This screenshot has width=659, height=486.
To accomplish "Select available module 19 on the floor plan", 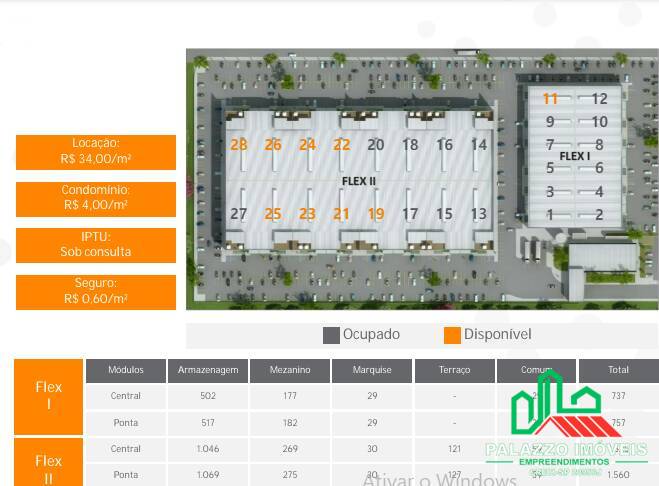I will (375, 214).
